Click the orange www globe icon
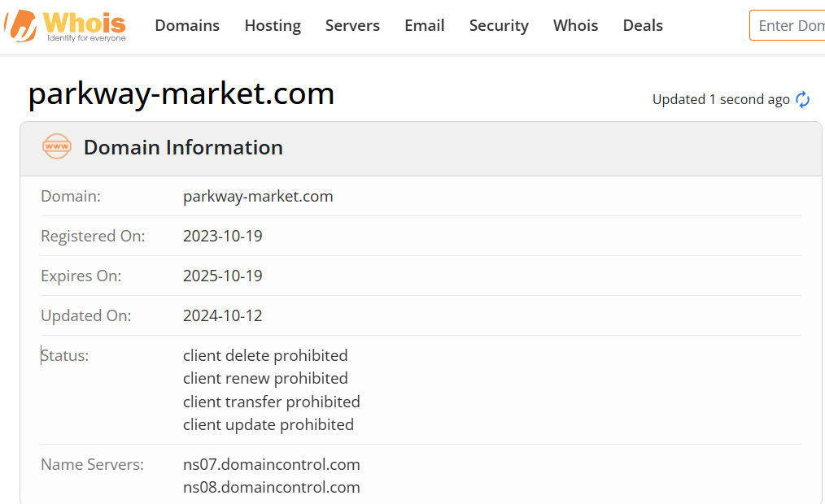The width and height of the screenshot is (825, 504). [57, 146]
